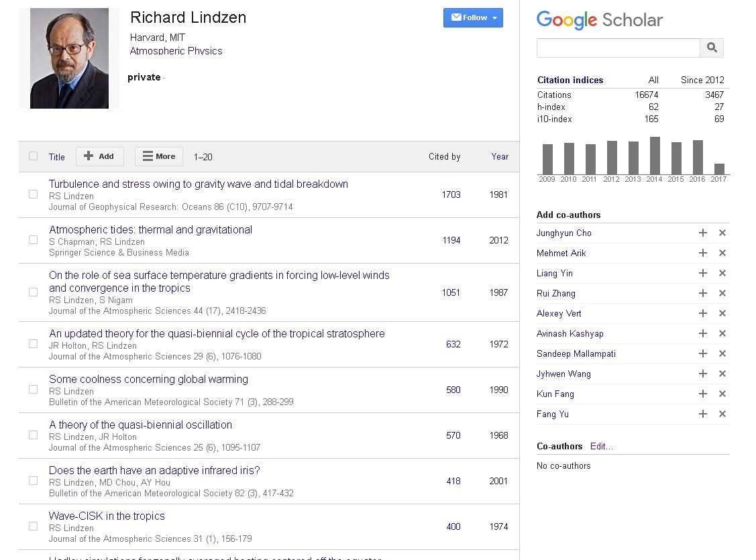View the 1194 citing articles

(451, 241)
